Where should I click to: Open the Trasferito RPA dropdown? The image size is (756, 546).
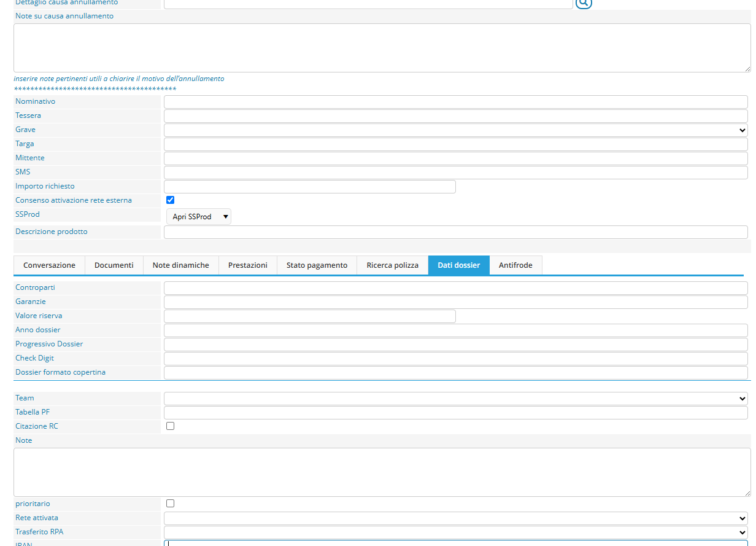coord(455,532)
